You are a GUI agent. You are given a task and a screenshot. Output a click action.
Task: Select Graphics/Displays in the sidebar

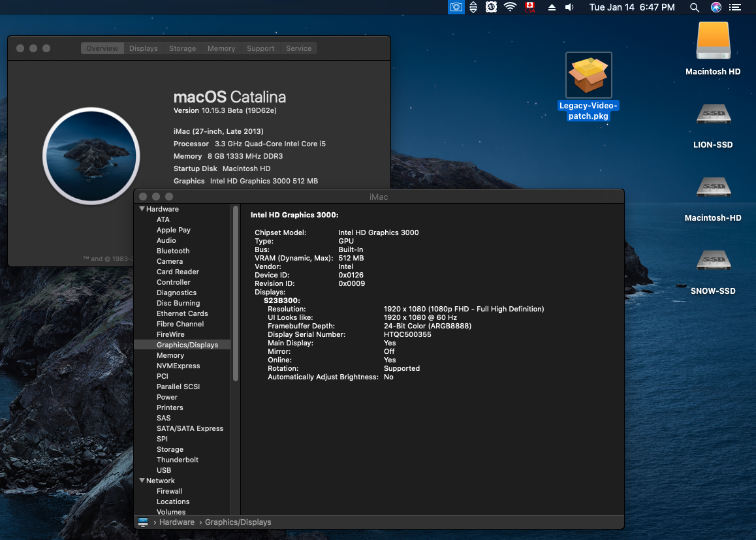click(x=182, y=345)
